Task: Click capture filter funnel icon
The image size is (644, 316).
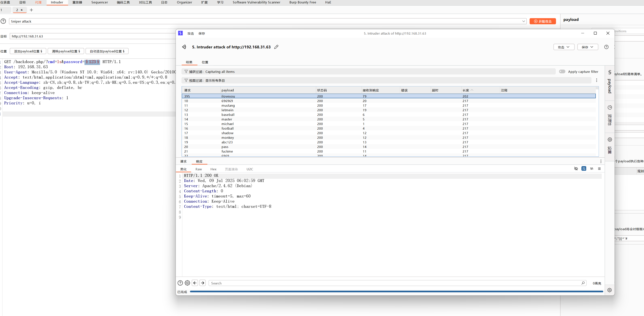Action: pyautogui.click(x=186, y=72)
